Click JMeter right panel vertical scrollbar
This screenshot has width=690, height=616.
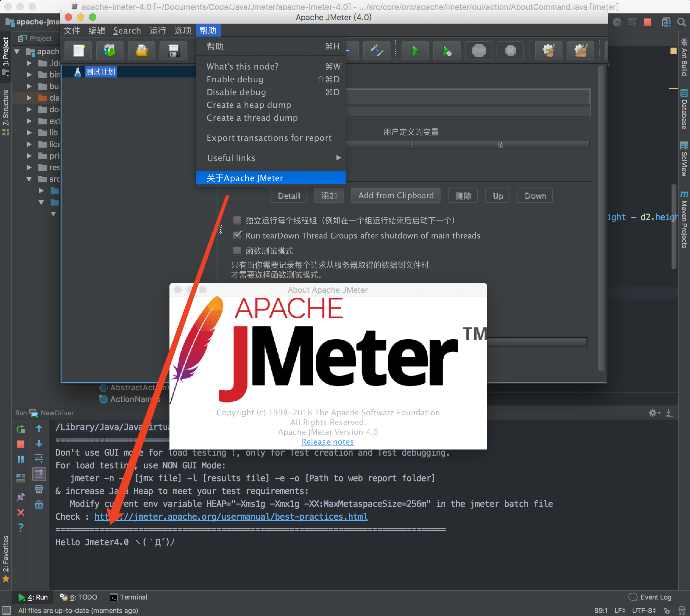tap(601, 218)
